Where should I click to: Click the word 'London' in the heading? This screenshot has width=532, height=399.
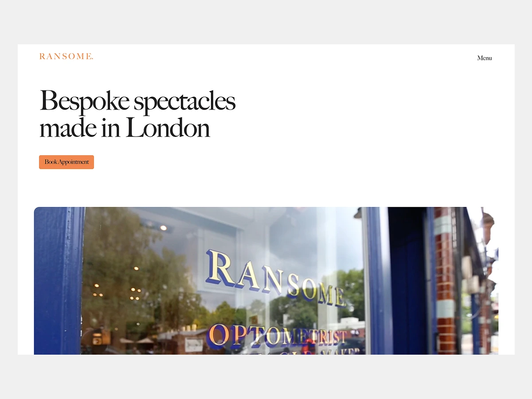click(x=168, y=128)
